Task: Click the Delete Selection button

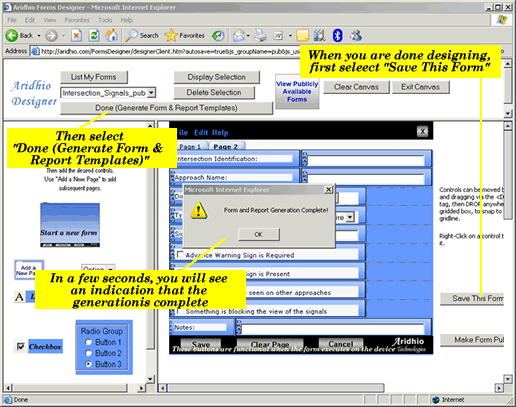Action: click(x=214, y=92)
